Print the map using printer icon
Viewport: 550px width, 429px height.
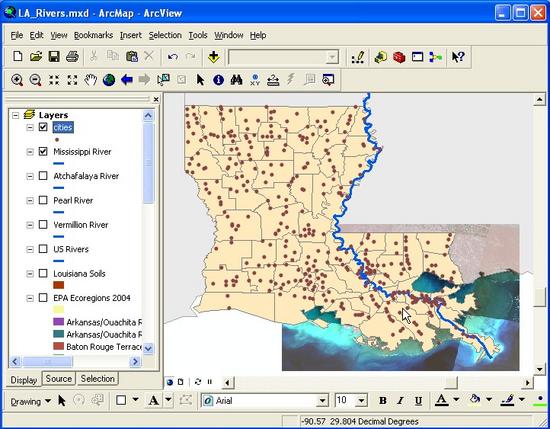coord(72,56)
